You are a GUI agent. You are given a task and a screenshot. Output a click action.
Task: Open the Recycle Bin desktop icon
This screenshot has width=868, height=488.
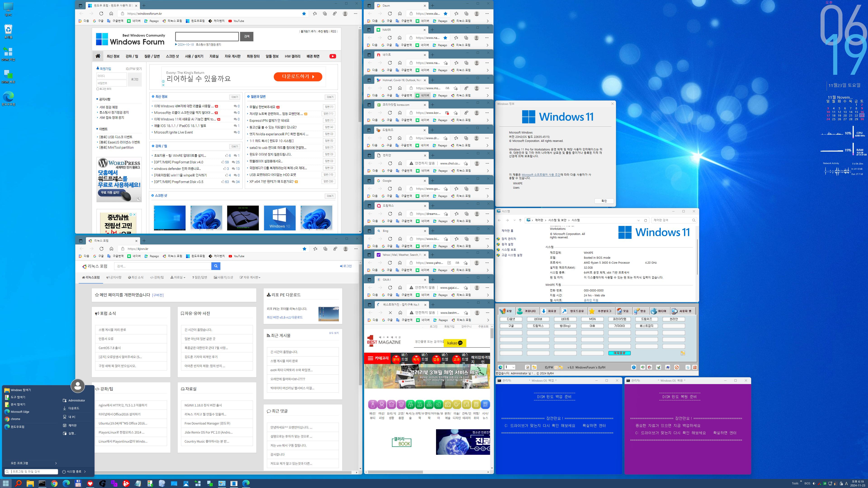(8, 31)
